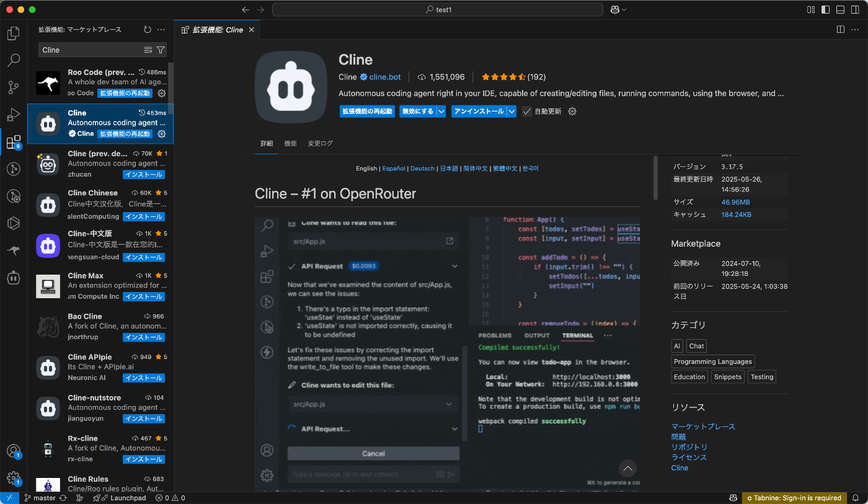Open 日本語 README language link
This screenshot has width=868, height=504.
pos(449,169)
